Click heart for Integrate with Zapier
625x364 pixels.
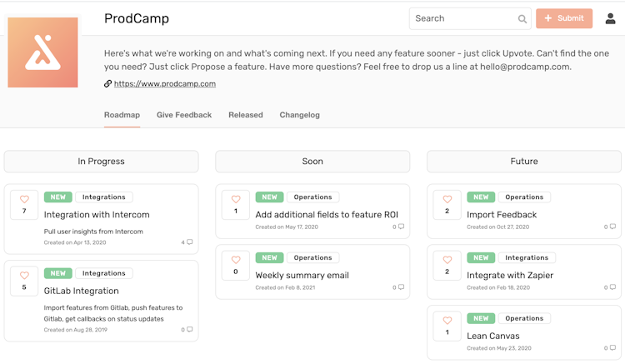tap(447, 260)
